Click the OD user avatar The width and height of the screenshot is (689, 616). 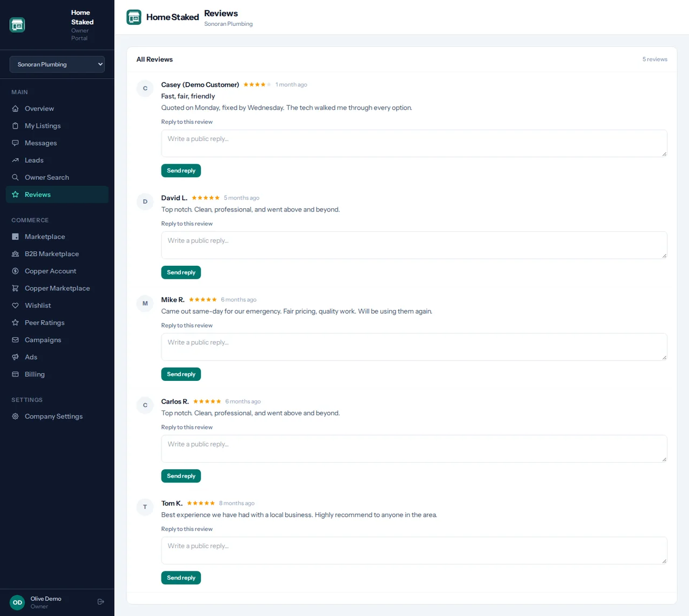[x=17, y=603]
